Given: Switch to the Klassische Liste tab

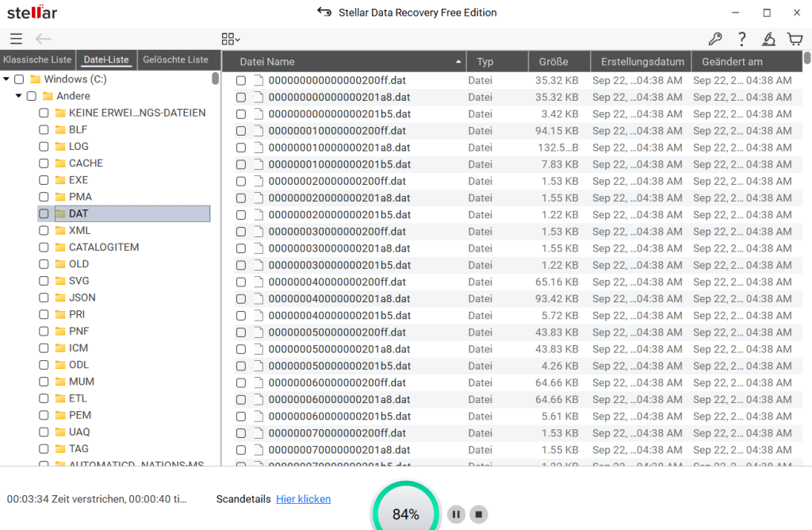Looking at the screenshot, I should point(37,60).
